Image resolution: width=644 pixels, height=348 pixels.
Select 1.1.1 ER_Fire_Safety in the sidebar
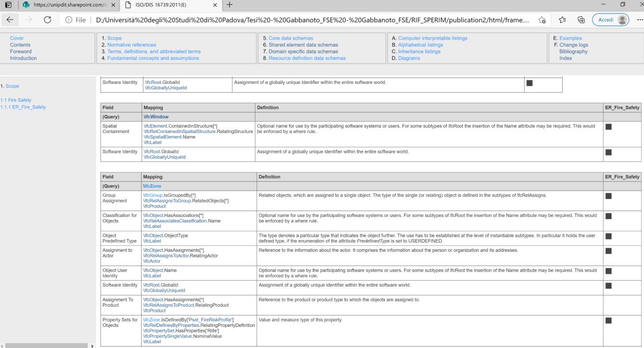click(x=23, y=107)
